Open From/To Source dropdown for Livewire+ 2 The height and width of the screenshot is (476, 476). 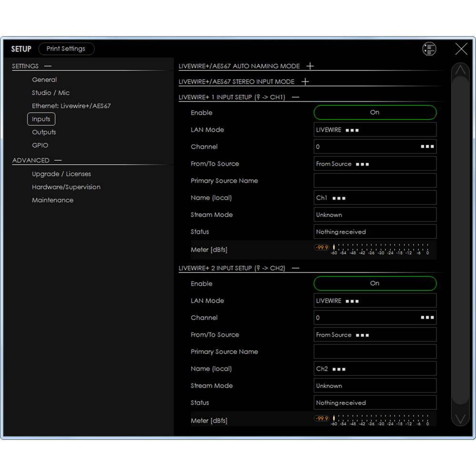(375, 335)
